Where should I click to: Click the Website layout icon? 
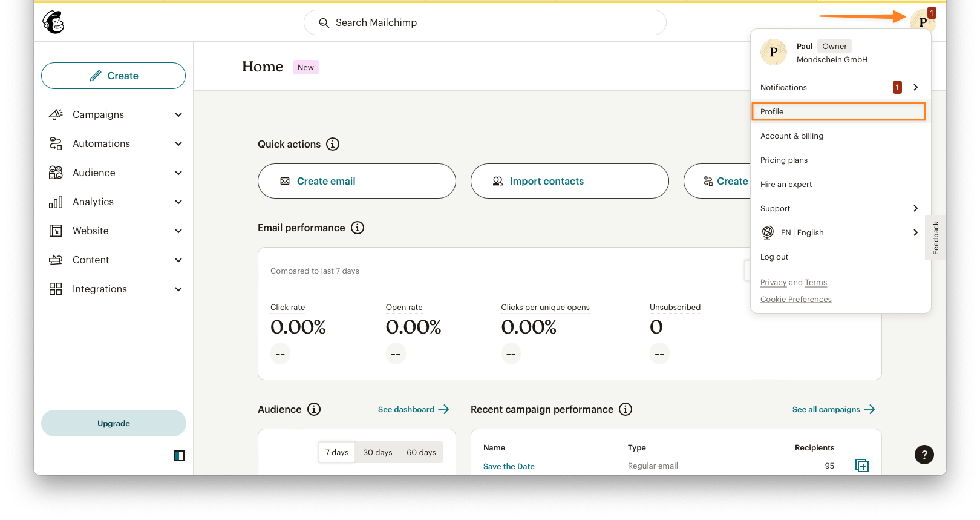tap(56, 231)
